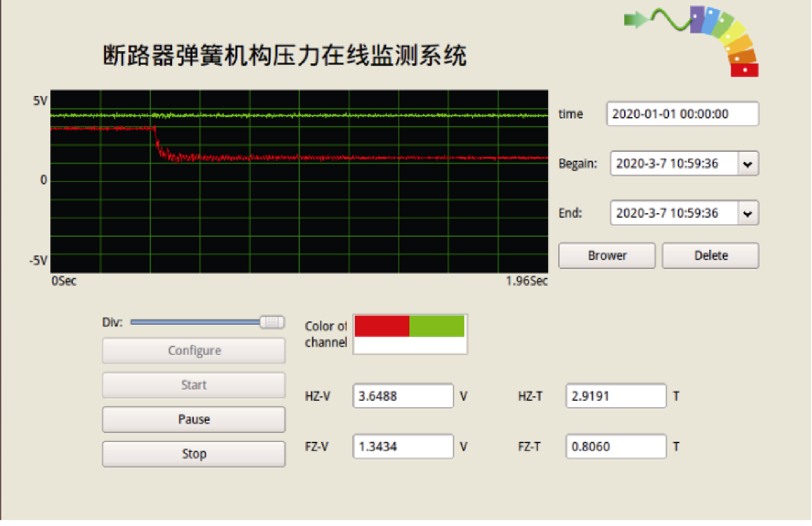Click the time input field
812x526 pixels.
682,114
